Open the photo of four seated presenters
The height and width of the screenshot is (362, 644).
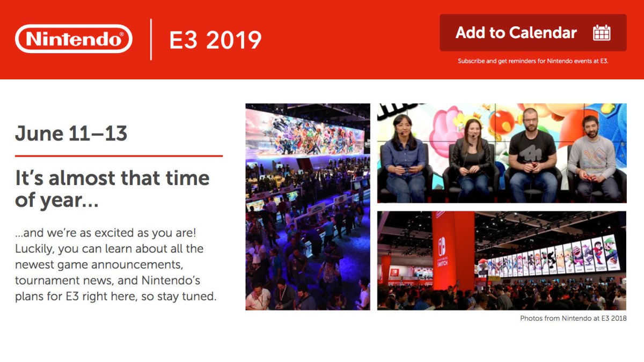(x=501, y=153)
